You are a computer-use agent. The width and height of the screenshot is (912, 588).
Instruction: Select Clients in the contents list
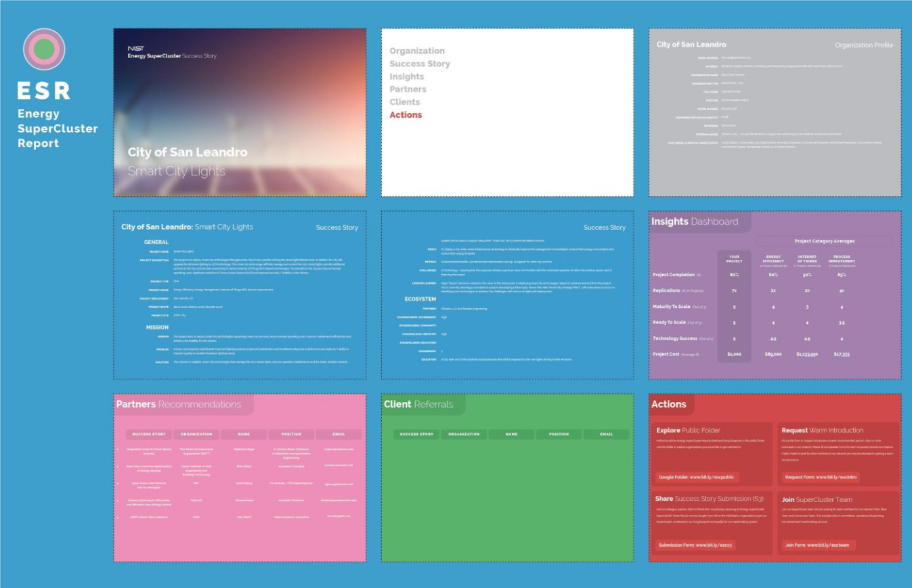coord(405,102)
